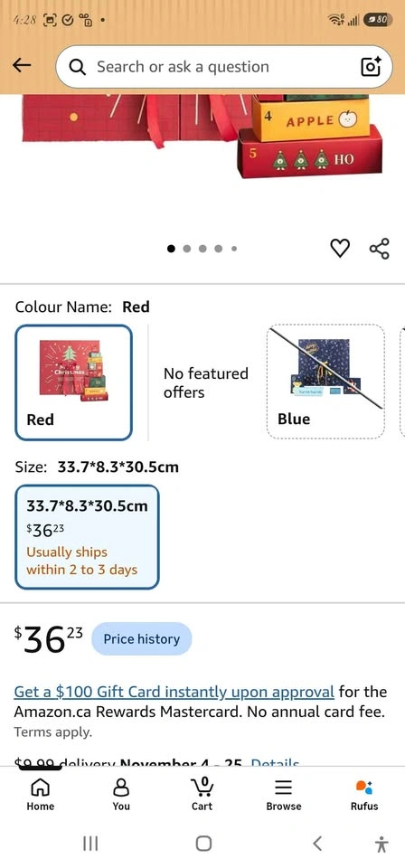Select the unavailable Blue colour option

tap(325, 382)
